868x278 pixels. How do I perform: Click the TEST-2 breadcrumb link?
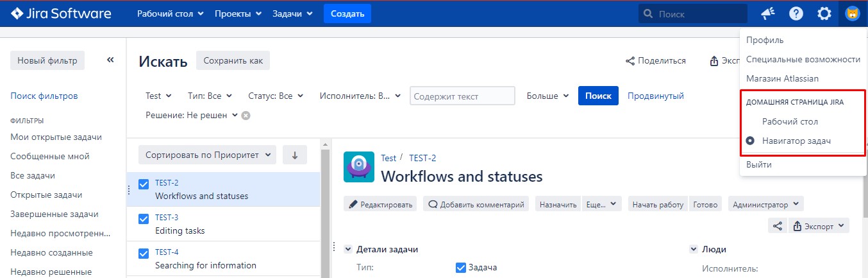(x=422, y=158)
